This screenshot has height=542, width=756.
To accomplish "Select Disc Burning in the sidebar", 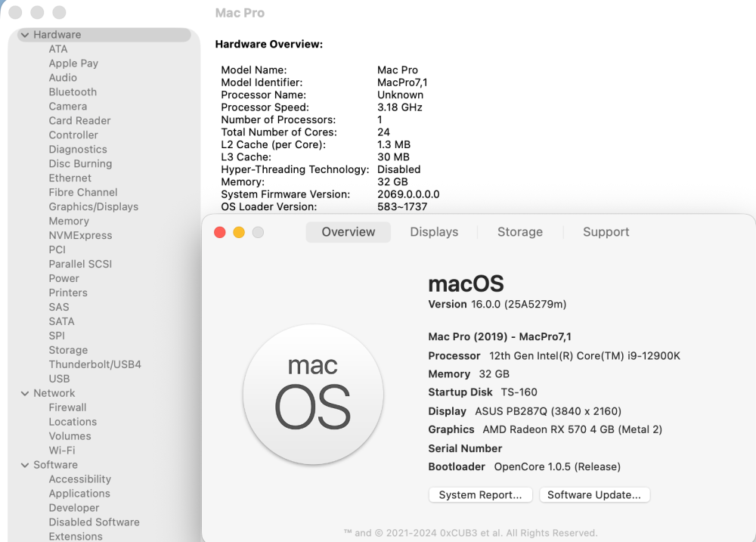I will tap(80, 164).
